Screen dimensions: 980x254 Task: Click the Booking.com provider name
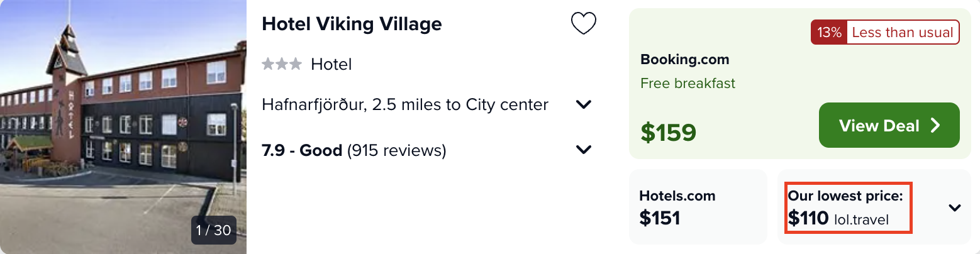[684, 60]
